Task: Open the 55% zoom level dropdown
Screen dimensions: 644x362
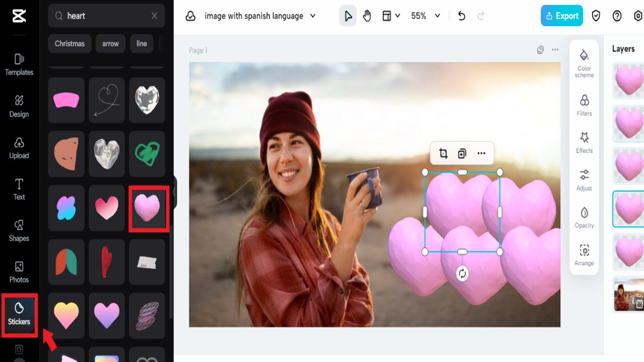Action: [426, 16]
